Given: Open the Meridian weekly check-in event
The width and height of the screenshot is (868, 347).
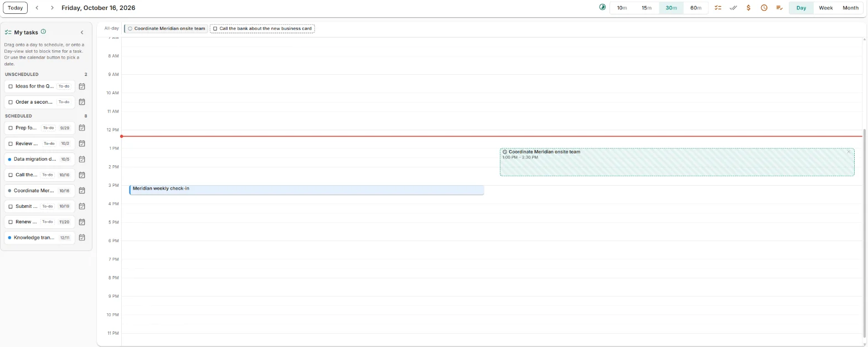Looking at the screenshot, I should 307,190.
